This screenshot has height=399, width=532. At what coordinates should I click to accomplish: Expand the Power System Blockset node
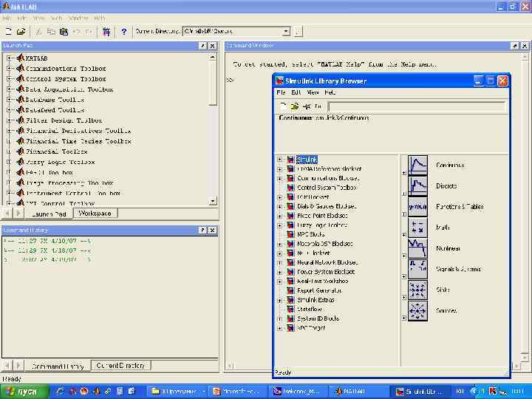(x=280, y=272)
